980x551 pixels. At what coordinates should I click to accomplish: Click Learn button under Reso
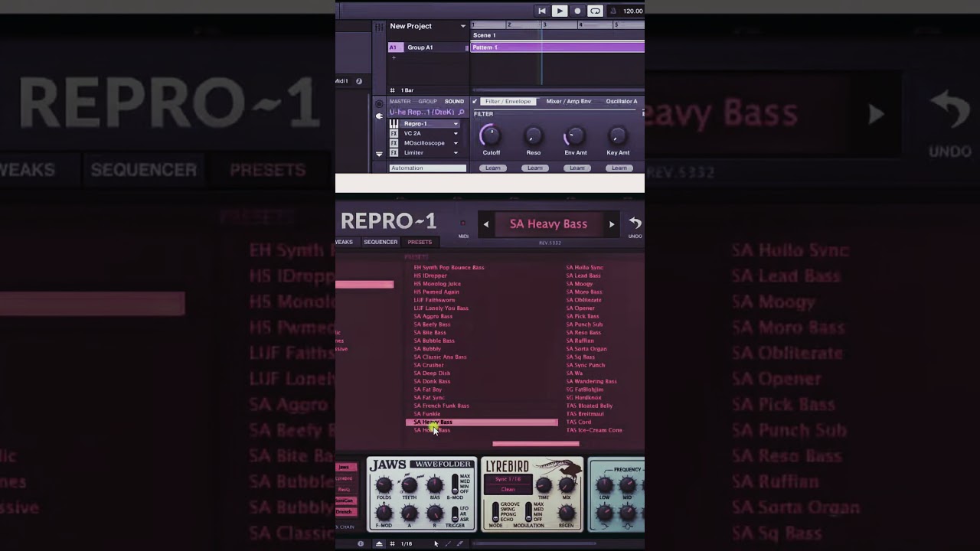[535, 168]
